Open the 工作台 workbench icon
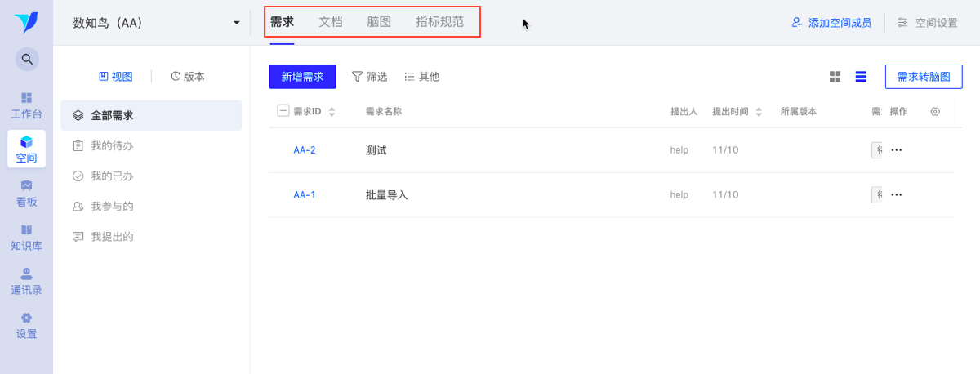Screen dimensions: 980x374 click(26, 97)
